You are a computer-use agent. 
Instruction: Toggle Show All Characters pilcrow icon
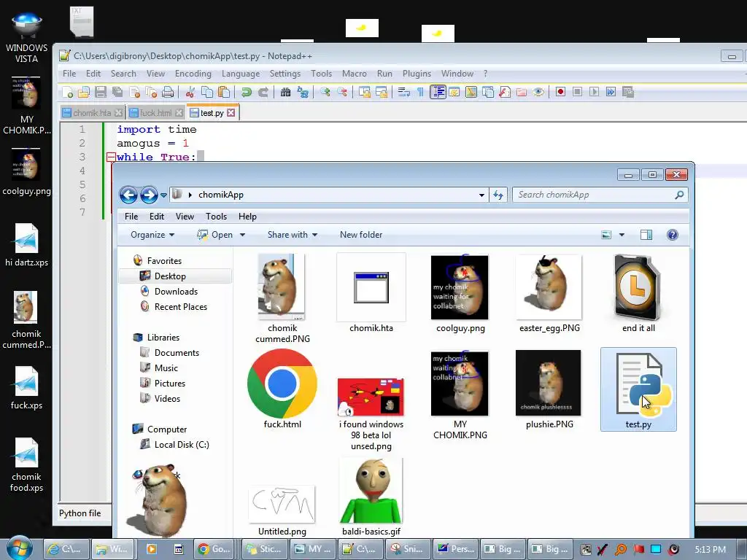point(420,92)
